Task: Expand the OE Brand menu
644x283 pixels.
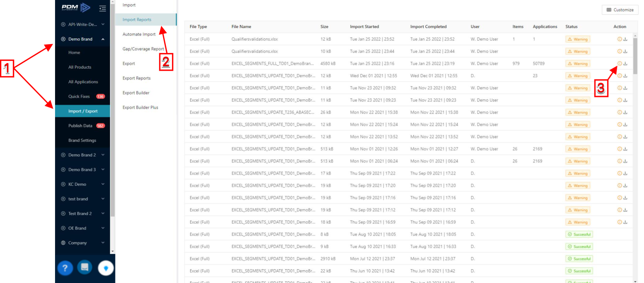Action: 103,228
